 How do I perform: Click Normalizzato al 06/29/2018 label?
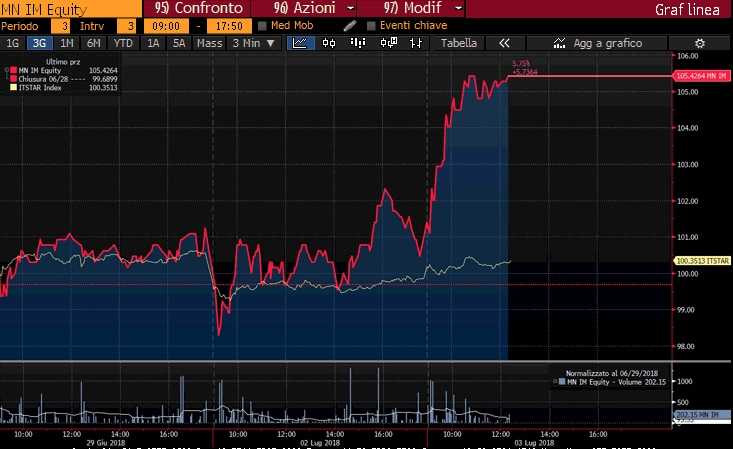point(611,373)
